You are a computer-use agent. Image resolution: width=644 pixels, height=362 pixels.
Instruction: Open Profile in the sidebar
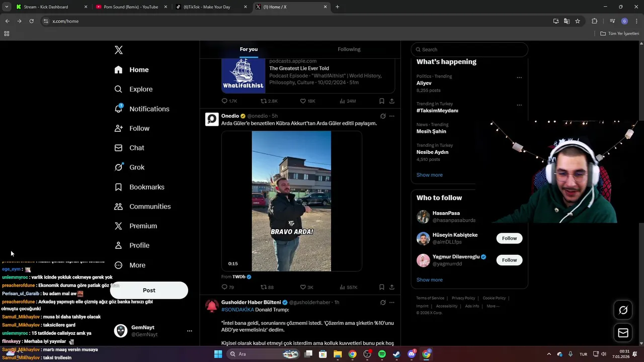pos(132,245)
